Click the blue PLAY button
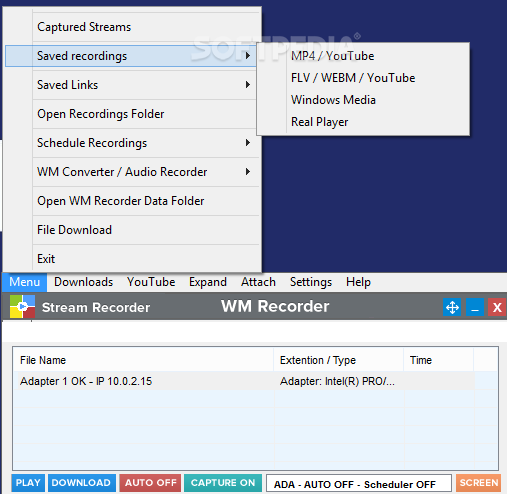Viewport: 507px width, 494px height. click(x=28, y=483)
